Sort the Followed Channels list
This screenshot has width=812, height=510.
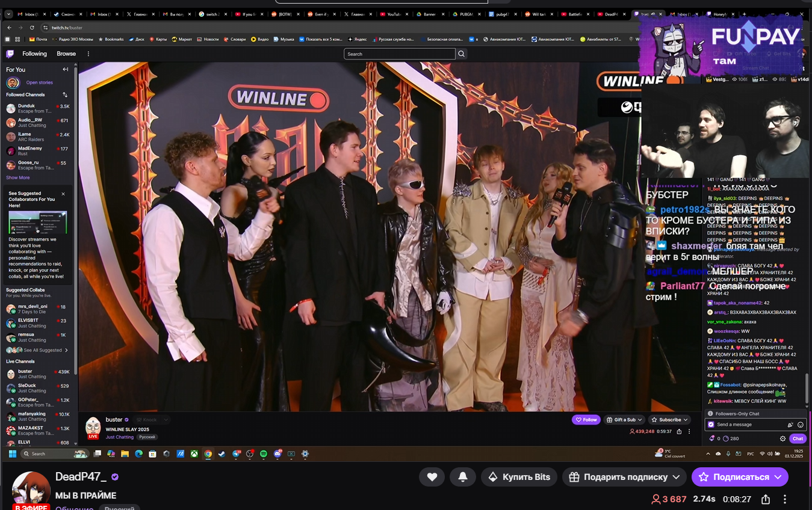65,94
